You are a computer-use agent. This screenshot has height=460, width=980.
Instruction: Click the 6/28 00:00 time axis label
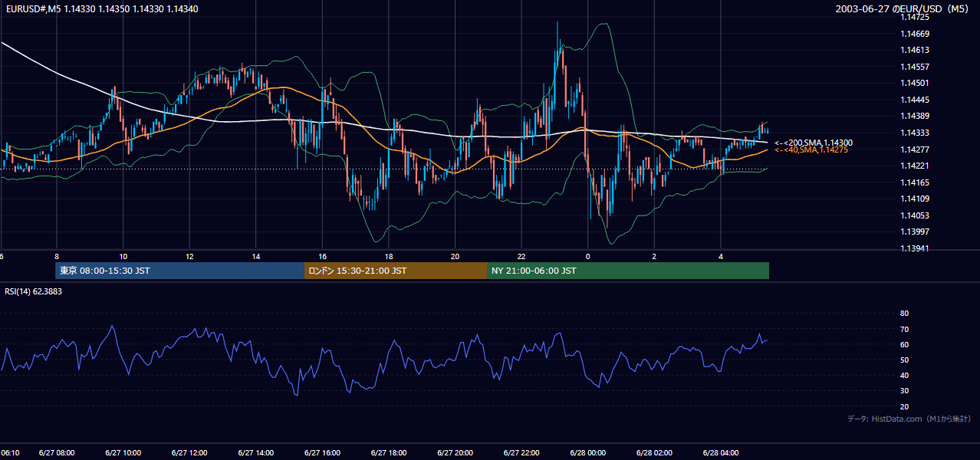(588, 453)
